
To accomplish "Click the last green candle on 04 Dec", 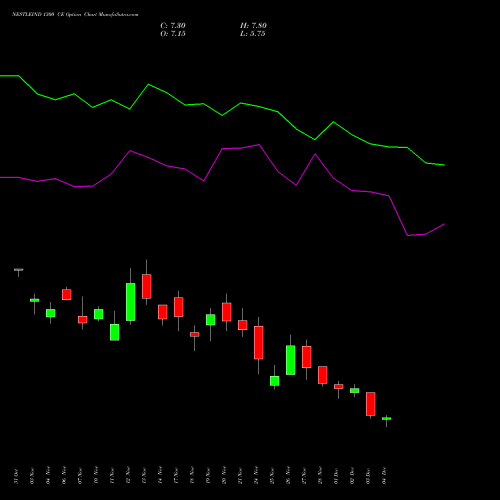I will 387,419.
